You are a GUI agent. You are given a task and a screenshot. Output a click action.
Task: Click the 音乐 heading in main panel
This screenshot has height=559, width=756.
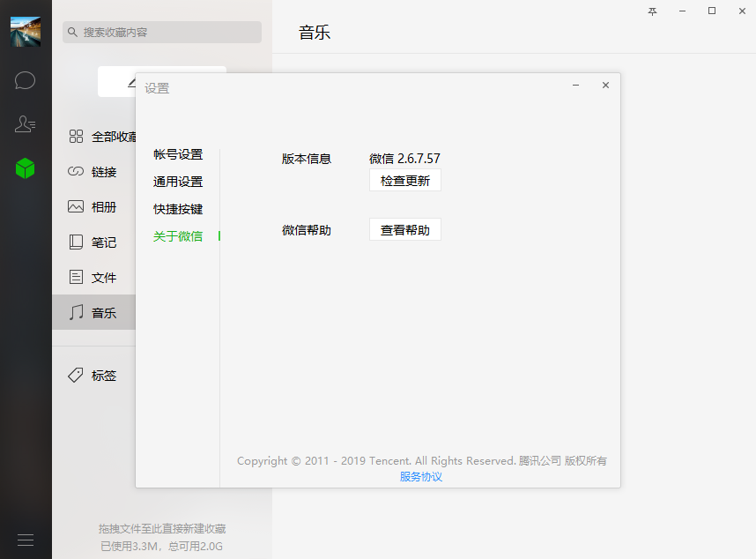(315, 33)
